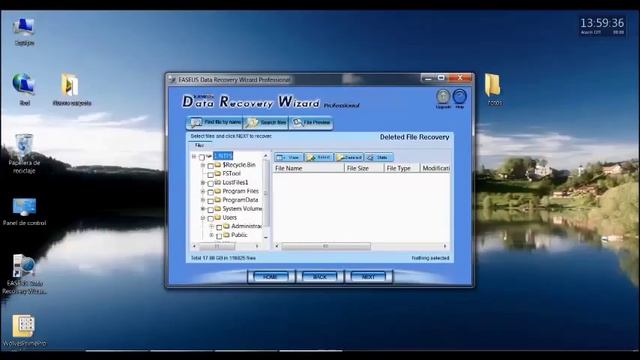Tick the ProgramData checkbox
Image resolution: width=640 pixels, height=360 pixels.
[x=211, y=201]
